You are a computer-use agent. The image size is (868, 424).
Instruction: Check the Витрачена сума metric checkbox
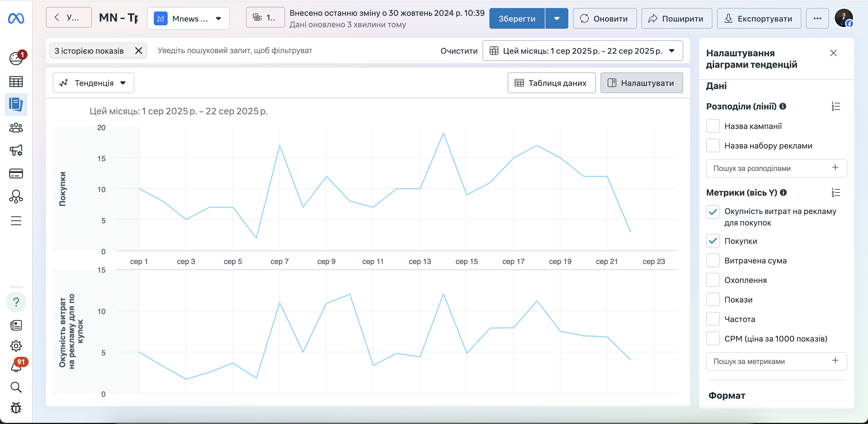pyautogui.click(x=713, y=261)
